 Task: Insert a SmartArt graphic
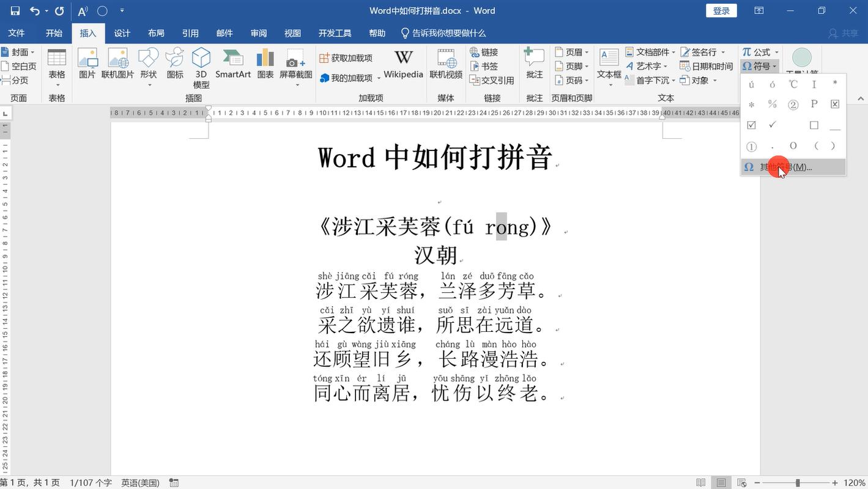click(233, 64)
